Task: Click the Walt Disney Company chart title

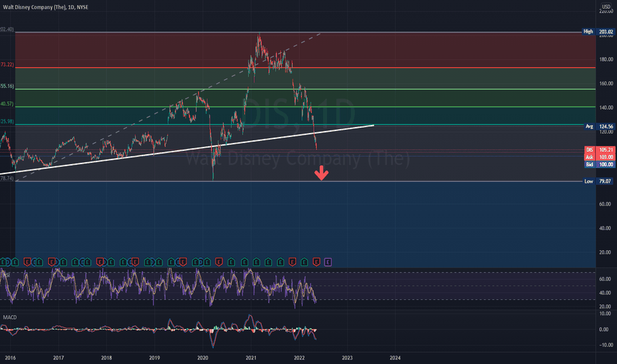Action: point(46,7)
